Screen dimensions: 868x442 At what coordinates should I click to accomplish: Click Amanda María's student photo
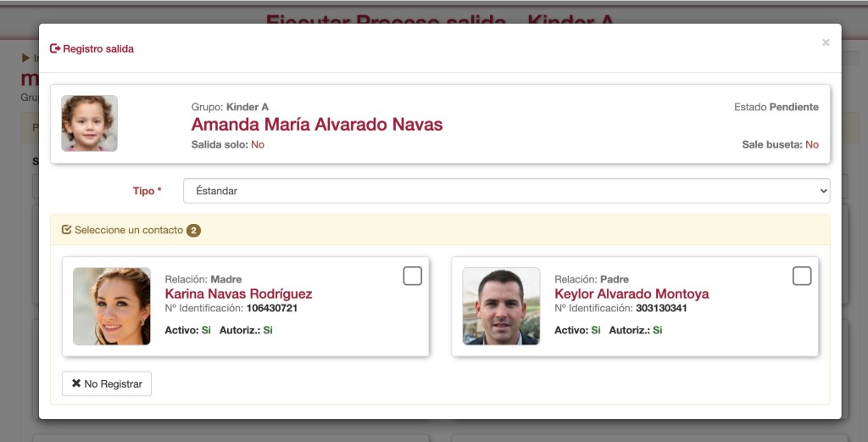pyautogui.click(x=89, y=123)
